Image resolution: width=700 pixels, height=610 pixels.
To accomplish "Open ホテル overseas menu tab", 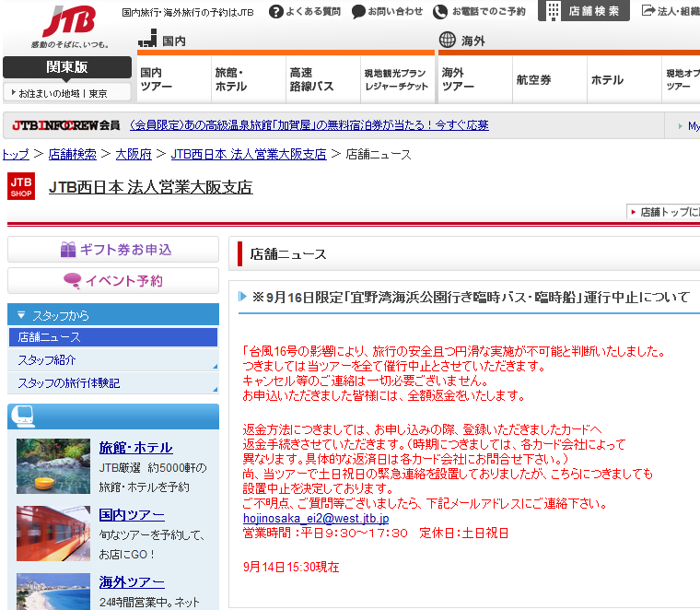I will click(624, 79).
